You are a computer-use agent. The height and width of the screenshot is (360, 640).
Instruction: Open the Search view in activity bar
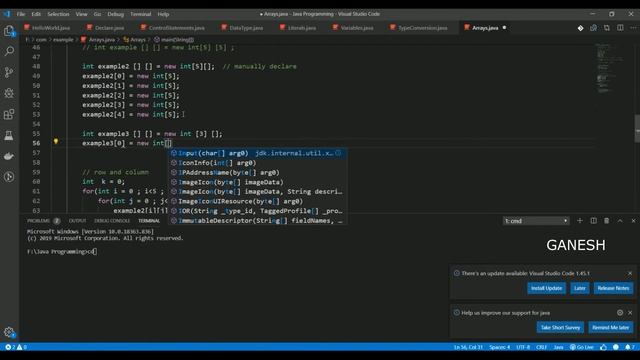(x=9, y=51)
